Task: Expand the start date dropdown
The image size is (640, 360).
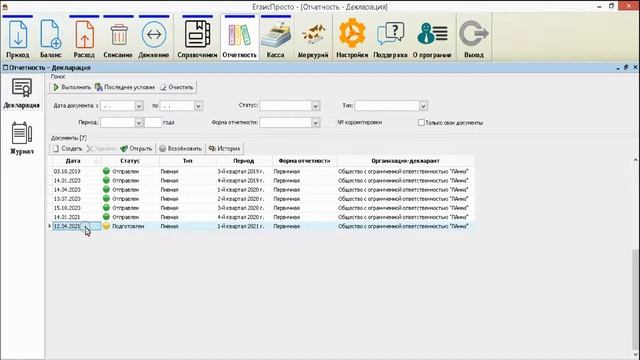Action: tap(139, 106)
